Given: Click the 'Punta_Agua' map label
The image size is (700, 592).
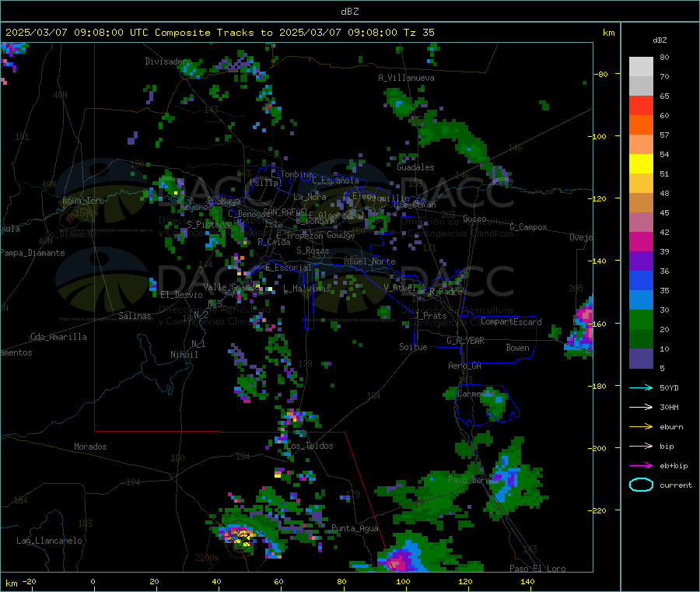Looking at the screenshot, I should 355,529.
